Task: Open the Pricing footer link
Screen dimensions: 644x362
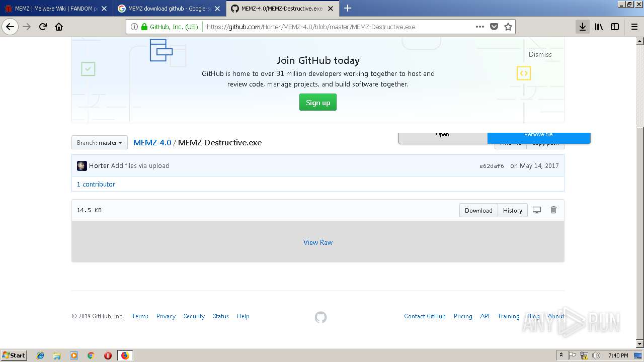Action: (463, 316)
